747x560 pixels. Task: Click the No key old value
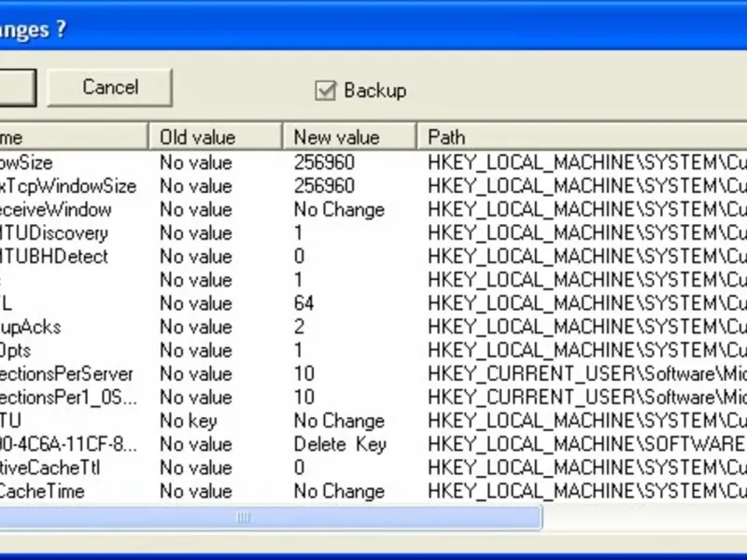pyautogui.click(x=189, y=421)
